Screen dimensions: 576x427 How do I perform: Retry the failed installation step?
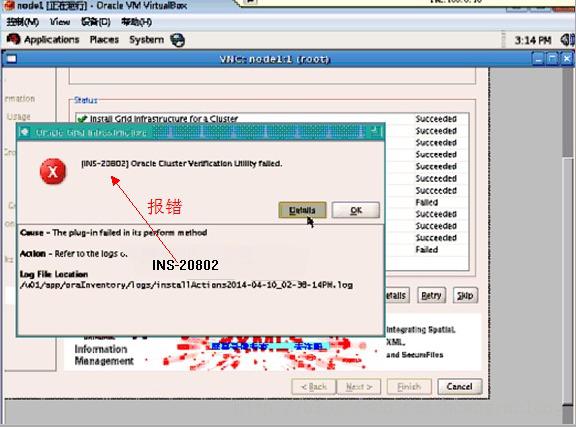431,295
